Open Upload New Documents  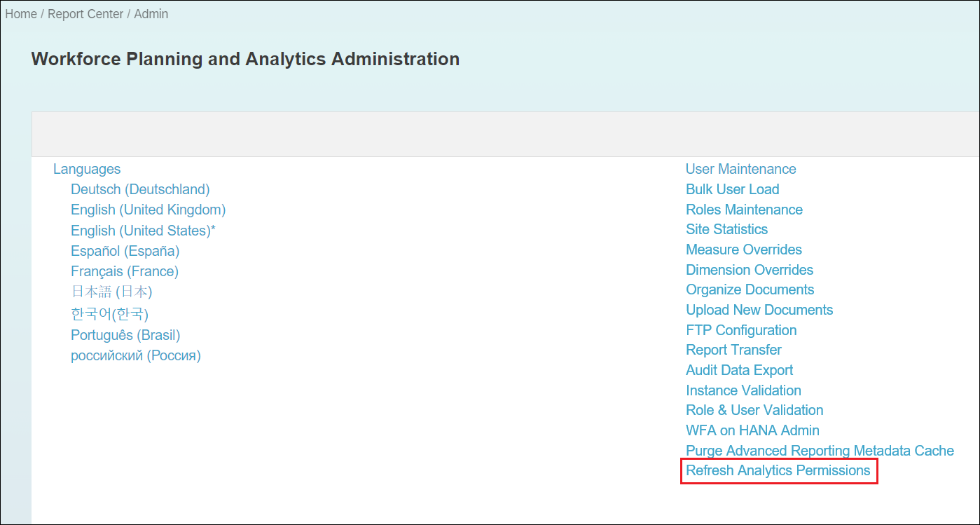[x=759, y=310]
